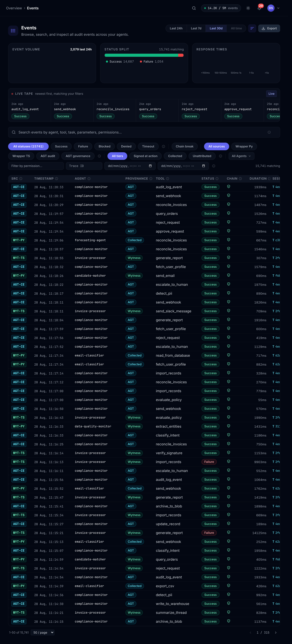Filter by Success status chip
292x644 pixels.
(61, 147)
